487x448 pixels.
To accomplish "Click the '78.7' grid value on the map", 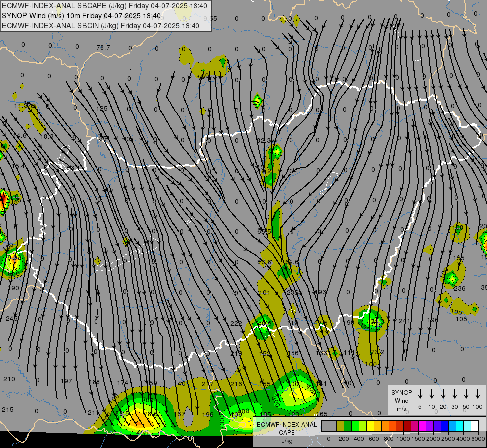I will click(x=103, y=48).
